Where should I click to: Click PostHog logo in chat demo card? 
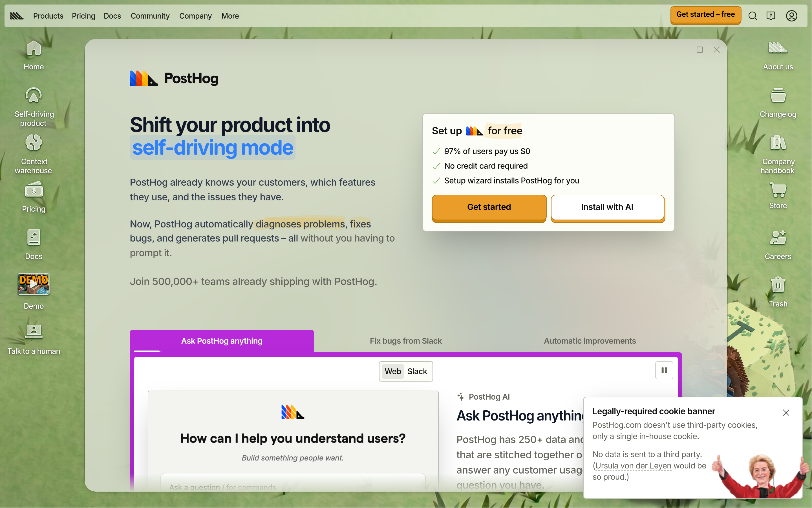[x=293, y=412]
